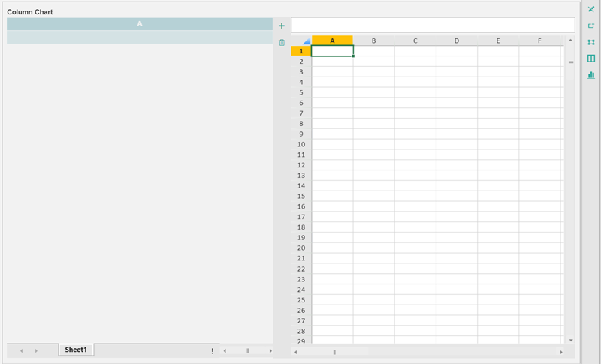
Task: Click the second icon in right sidebar
Action: [x=591, y=26]
